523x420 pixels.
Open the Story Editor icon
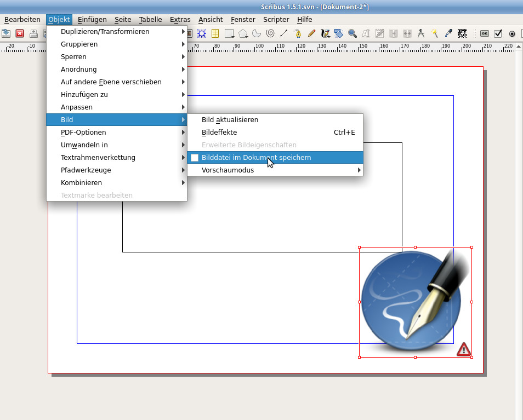[379, 33]
